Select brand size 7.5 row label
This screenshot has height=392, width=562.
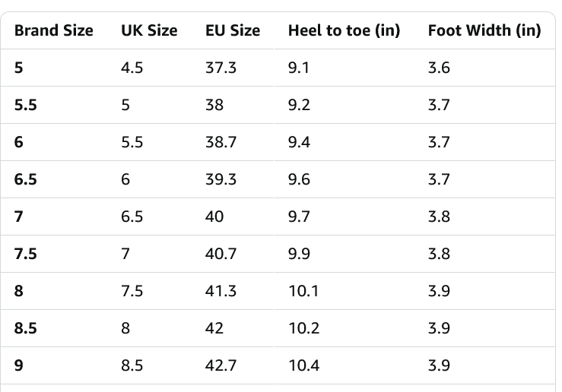coord(26,254)
